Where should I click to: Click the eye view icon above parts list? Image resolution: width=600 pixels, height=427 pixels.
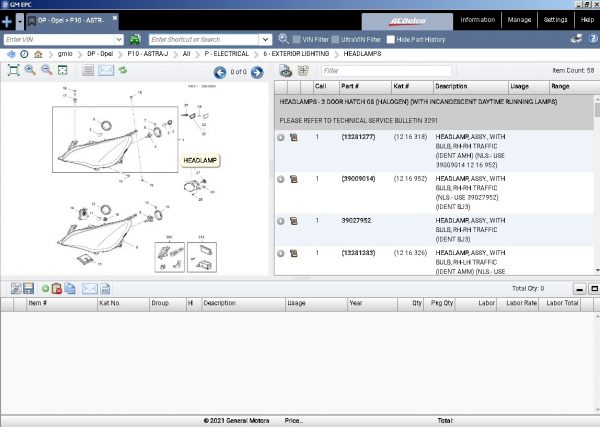(x=285, y=71)
